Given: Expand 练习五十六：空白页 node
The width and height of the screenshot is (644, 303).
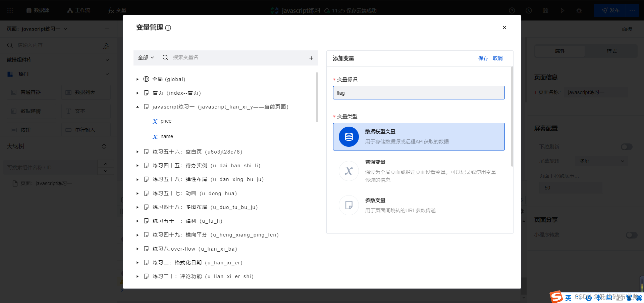Looking at the screenshot, I should pos(138,152).
